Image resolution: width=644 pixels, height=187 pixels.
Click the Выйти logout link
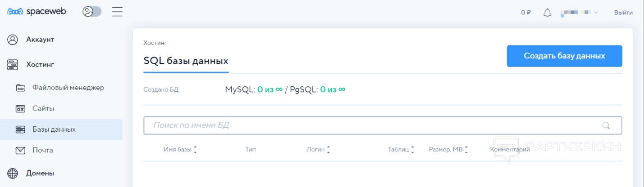[623, 13]
